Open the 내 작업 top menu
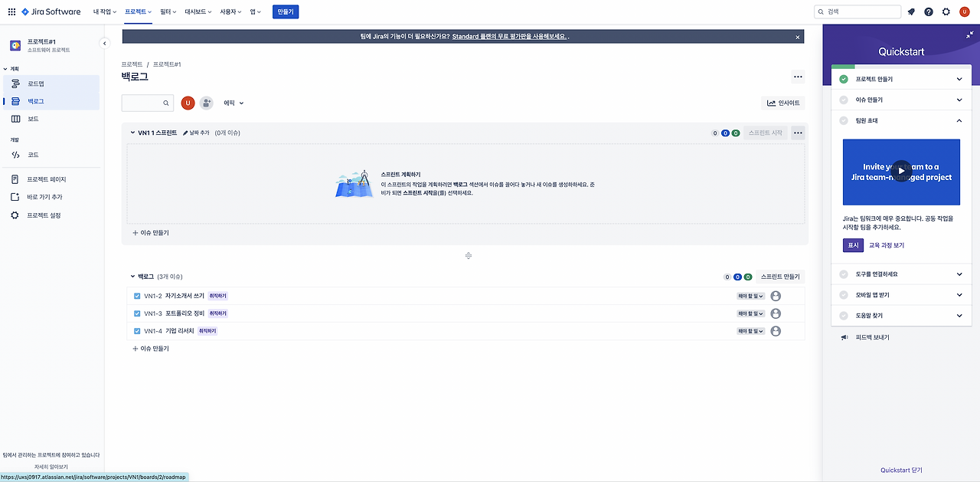 (106, 11)
